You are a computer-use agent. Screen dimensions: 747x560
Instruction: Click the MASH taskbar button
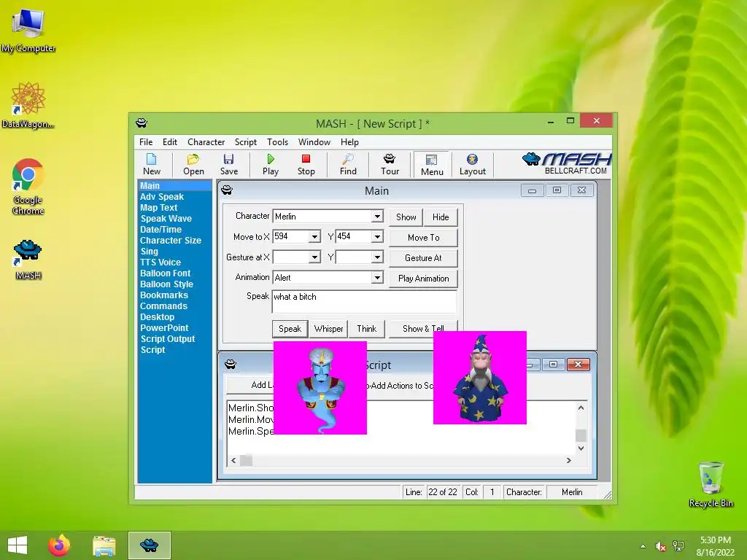click(149, 545)
